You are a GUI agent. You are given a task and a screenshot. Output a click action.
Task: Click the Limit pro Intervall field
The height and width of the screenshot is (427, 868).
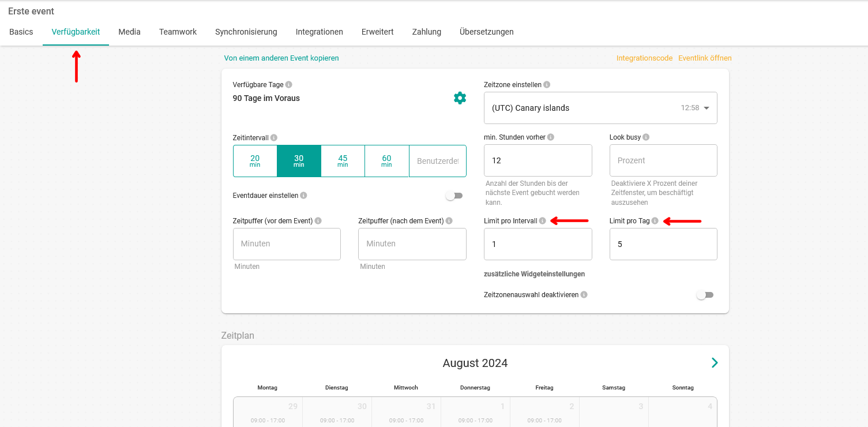pyautogui.click(x=538, y=244)
